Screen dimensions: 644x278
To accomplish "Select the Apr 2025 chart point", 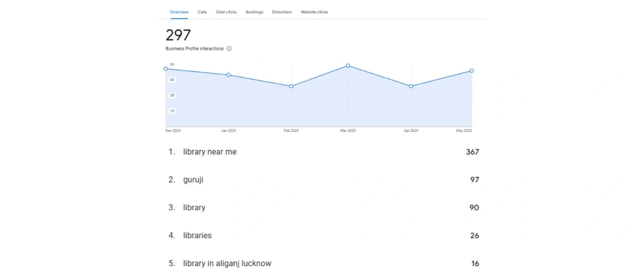I will [x=411, y=86].
